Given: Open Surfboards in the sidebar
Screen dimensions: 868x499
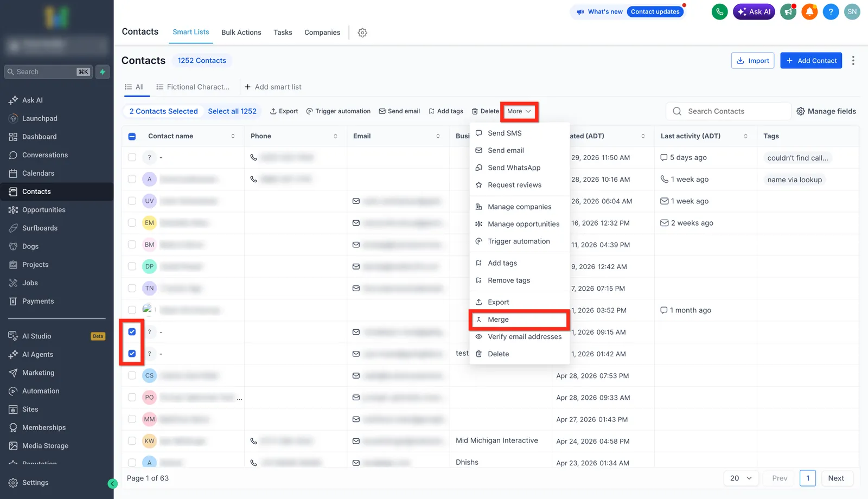Looking at the screenshot, I should coord(40,228).
